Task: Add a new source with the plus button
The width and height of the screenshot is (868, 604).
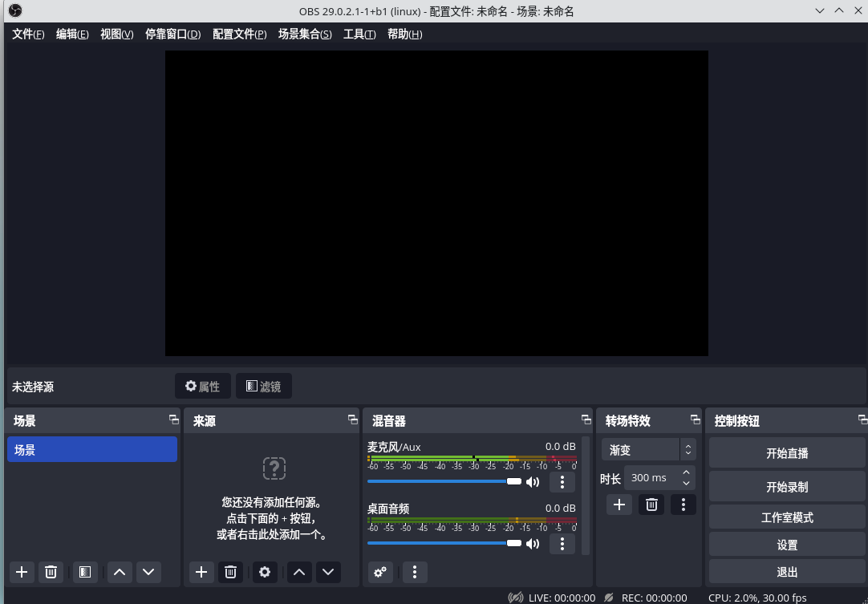Action: pyautogui.click(x=201, y=572)
